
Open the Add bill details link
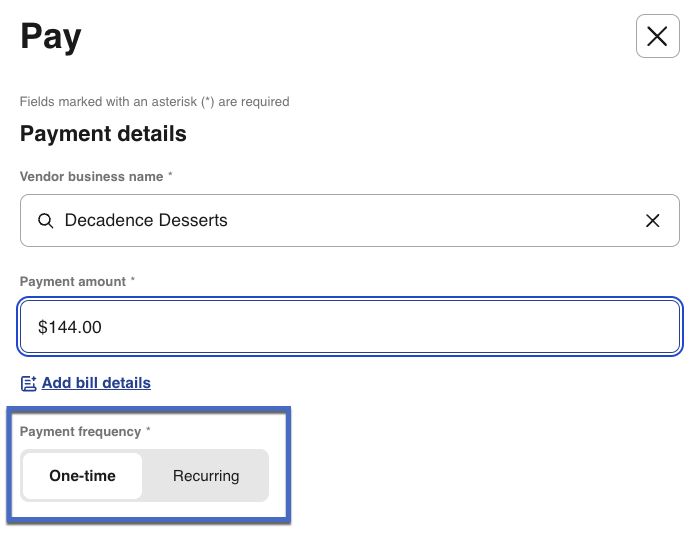(x=96, y=383)
